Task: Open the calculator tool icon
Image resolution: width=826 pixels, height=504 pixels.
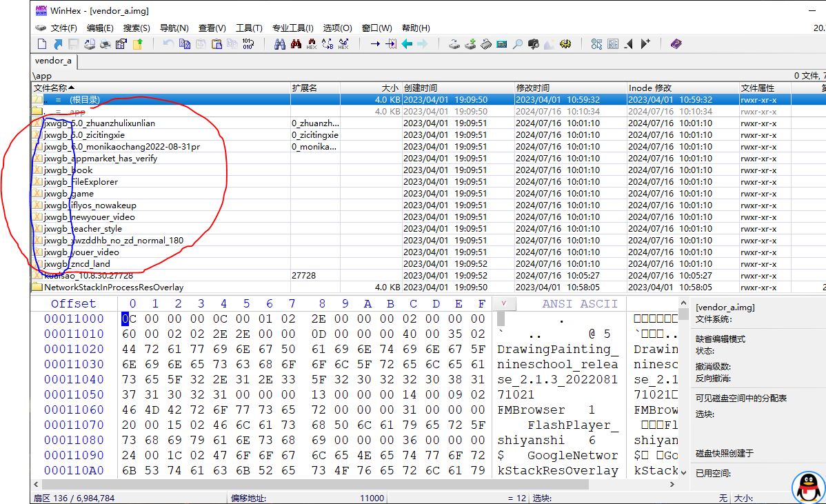Action: (502, 44)
